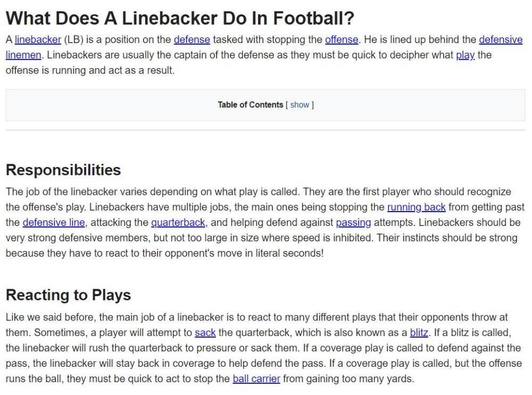This screenshot has width=532, height=395.
Task: Click the Table of Contents box background
Action: tap(102, 105)
